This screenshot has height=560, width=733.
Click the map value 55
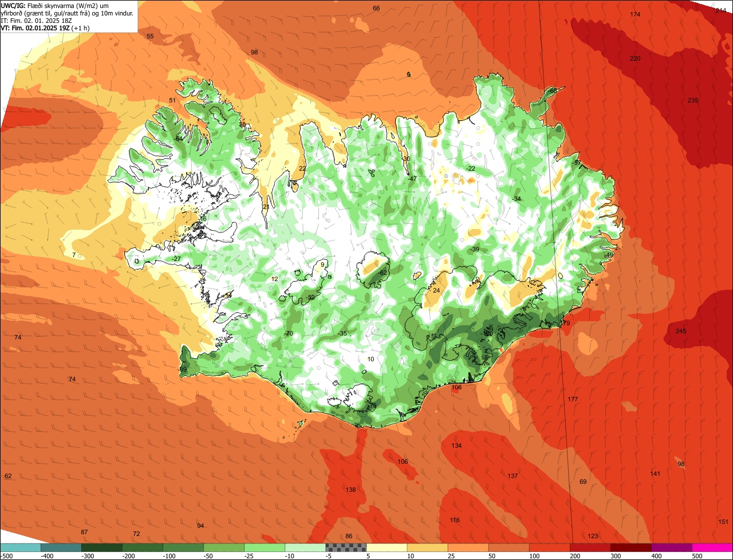click(x=150, y=36)
